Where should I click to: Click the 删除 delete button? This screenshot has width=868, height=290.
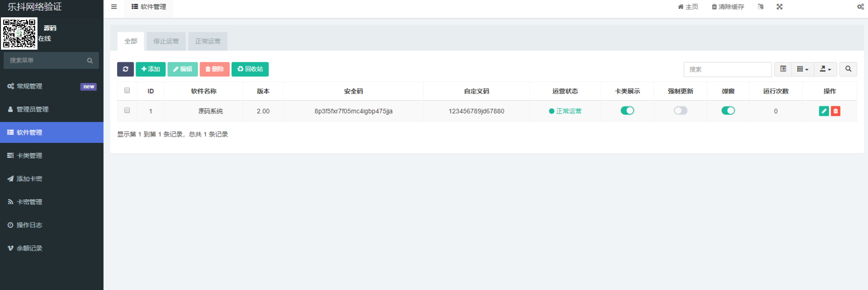[x=215, y=69]
